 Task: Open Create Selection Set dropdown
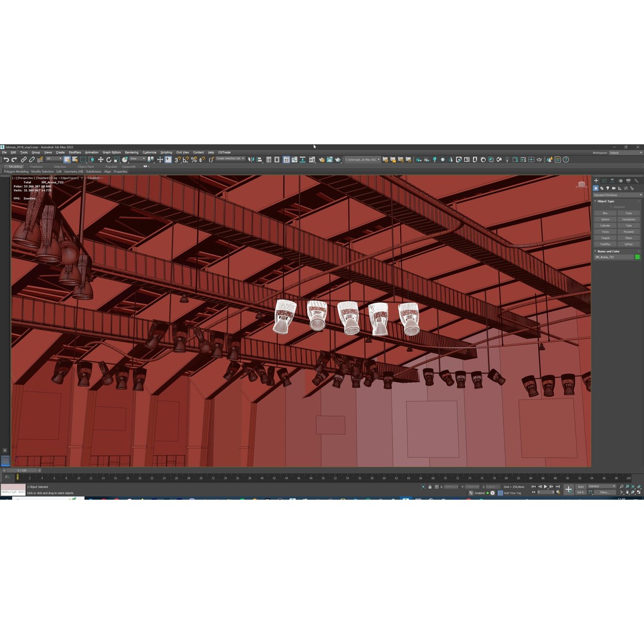(230, 159)
